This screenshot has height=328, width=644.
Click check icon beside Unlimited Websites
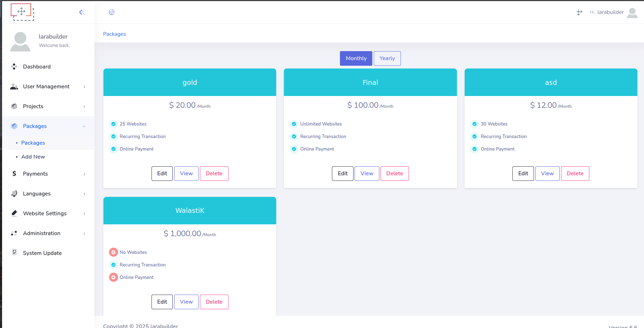[x=294, y=124]
